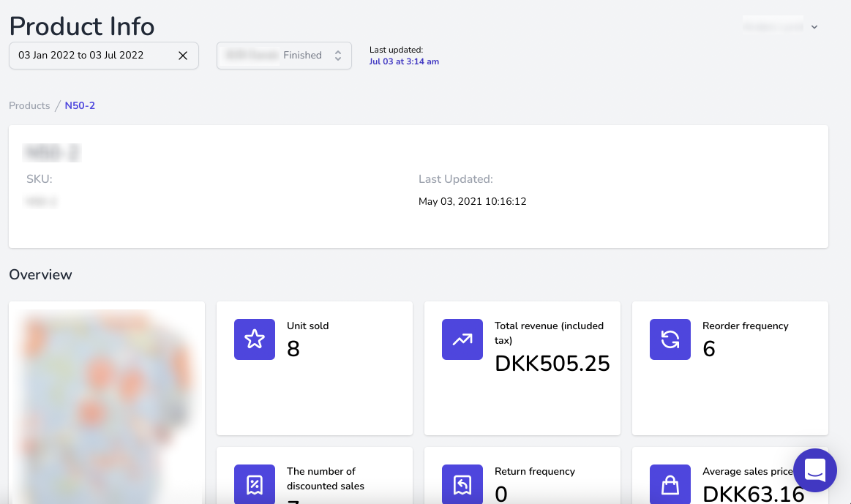
Task: Click the Average sales price label
Action: tap(748, 472)
